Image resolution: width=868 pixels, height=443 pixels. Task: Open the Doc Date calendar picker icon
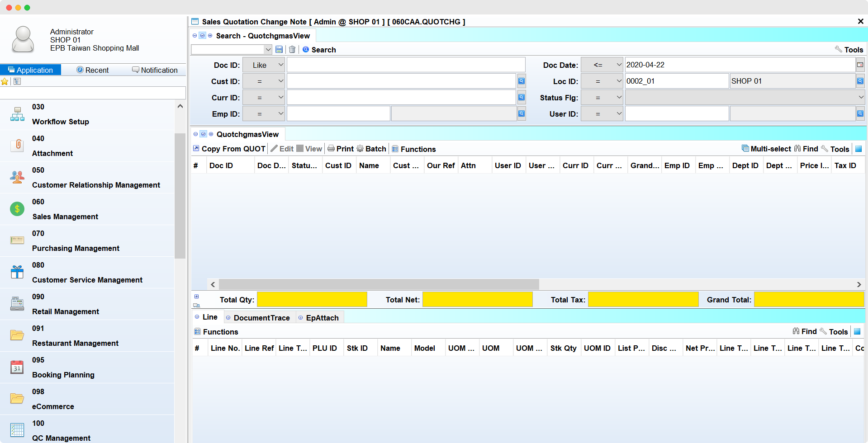[860, 65]
